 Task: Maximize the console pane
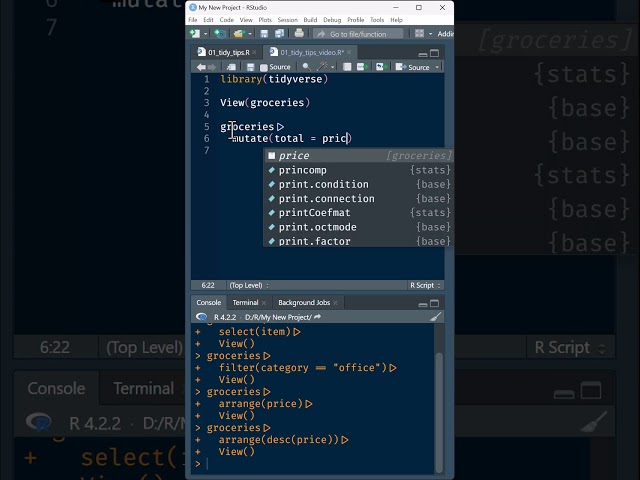pos(435,303)
